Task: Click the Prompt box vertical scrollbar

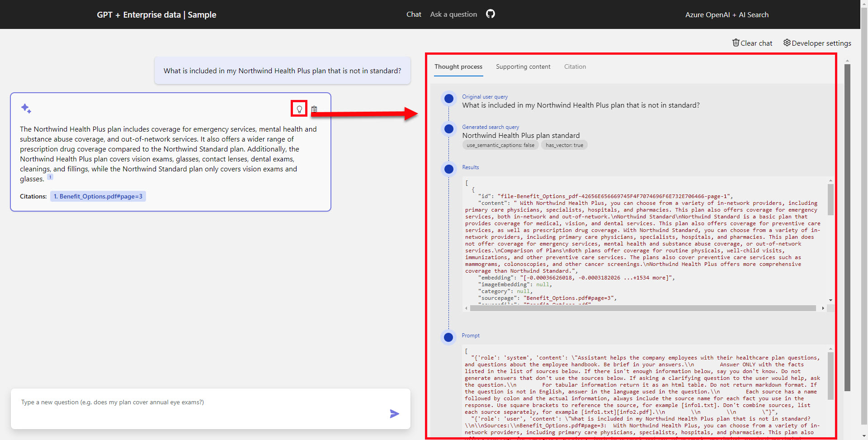Action: [x=830, y=375]
